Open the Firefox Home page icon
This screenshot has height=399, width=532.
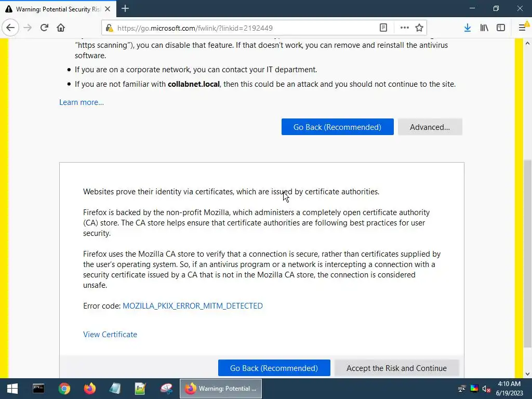[x=61, y=28]
